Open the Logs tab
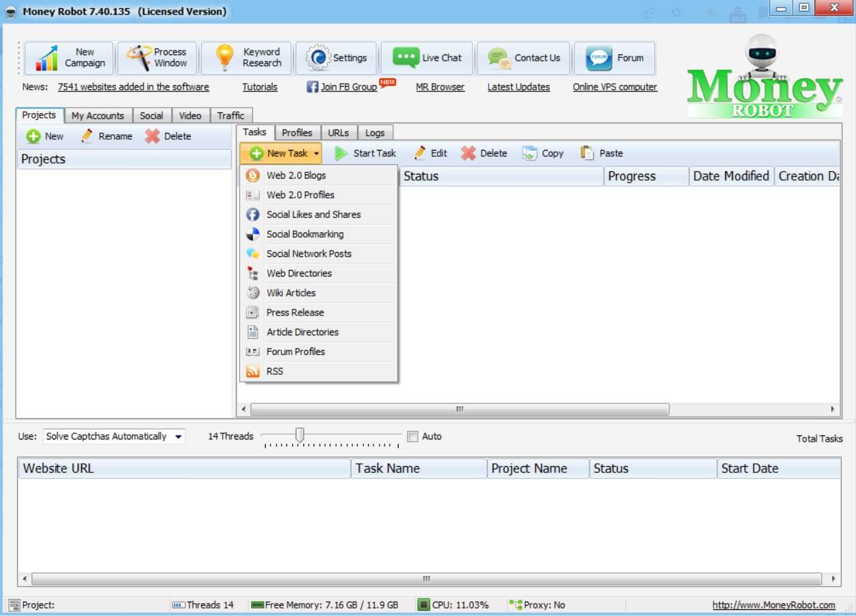The width and height of the screenshot is (856, 616). (375, 133)
